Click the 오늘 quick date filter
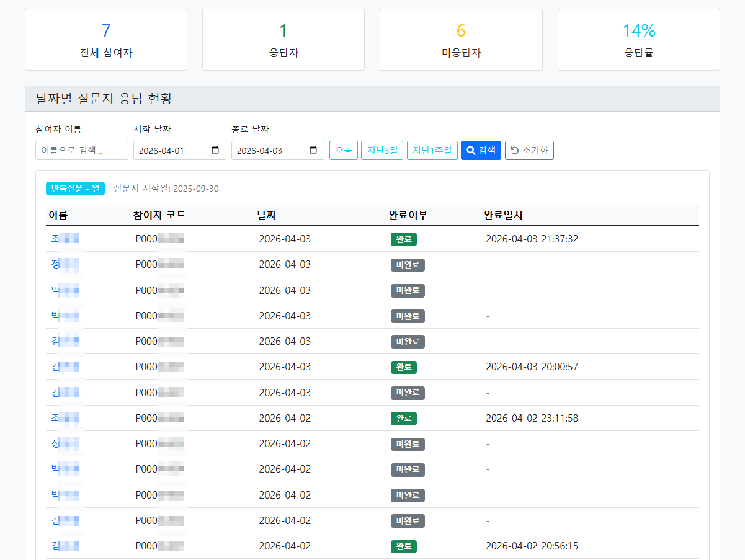The width and height of the screenshot is (745, 560). point(344,150)
